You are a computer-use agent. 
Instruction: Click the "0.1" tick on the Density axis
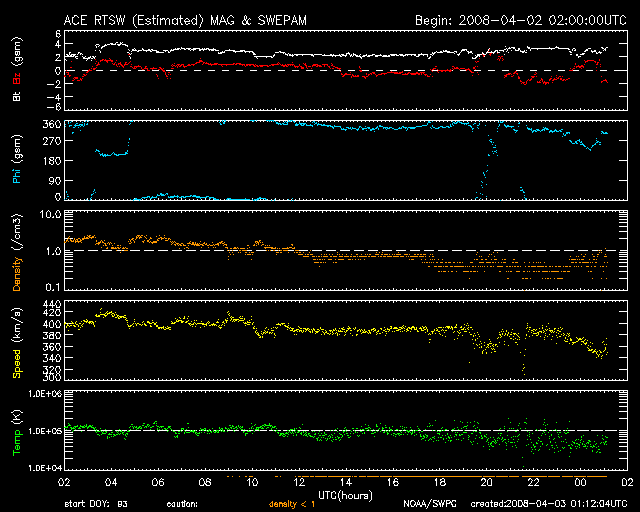coord(53,287)
